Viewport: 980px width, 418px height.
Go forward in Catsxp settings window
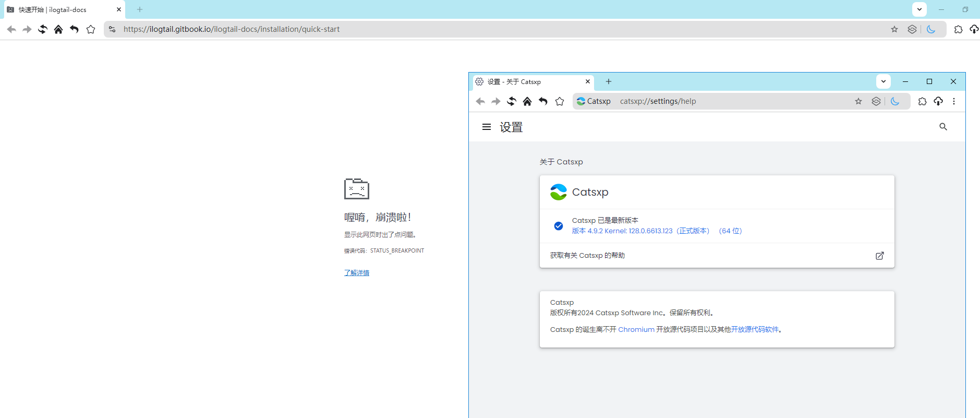(496, 101)
